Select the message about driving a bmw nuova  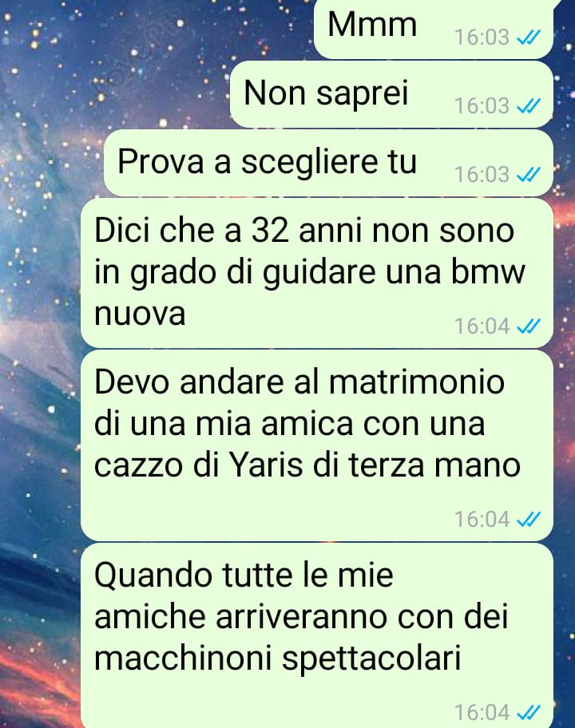[x=317, y=273]
